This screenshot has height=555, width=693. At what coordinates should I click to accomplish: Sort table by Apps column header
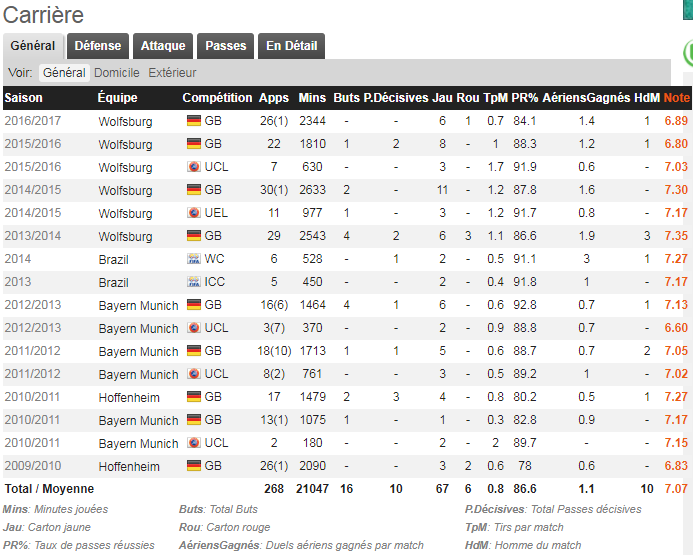point(274,98)
